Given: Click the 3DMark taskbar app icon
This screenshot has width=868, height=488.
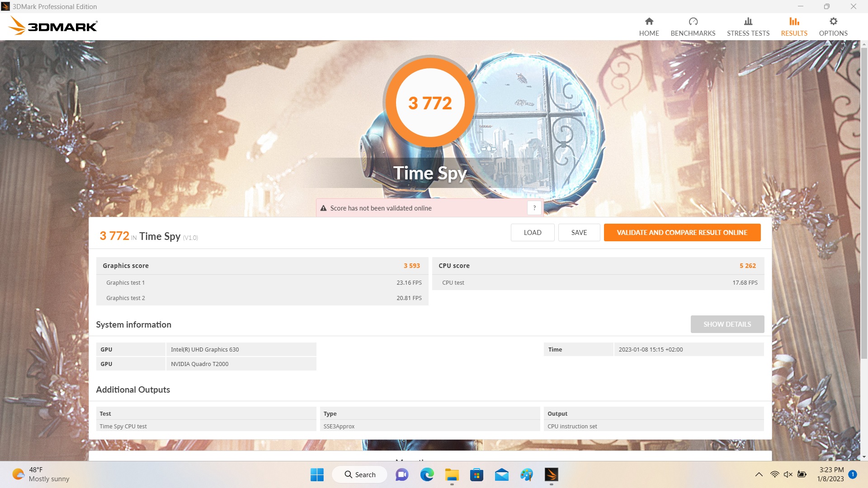Looking at the screenshot, I should 551,474.
